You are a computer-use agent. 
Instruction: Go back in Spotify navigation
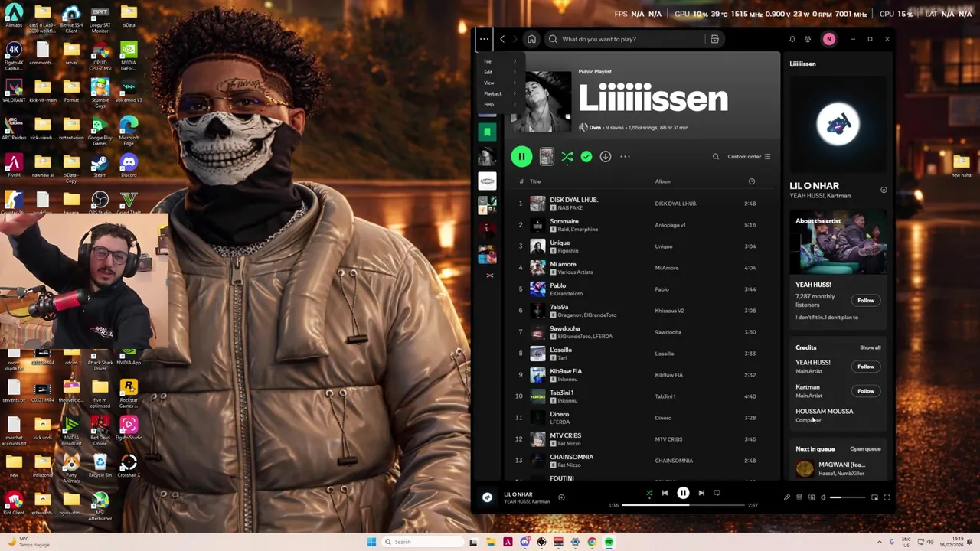tap(502, 39)
